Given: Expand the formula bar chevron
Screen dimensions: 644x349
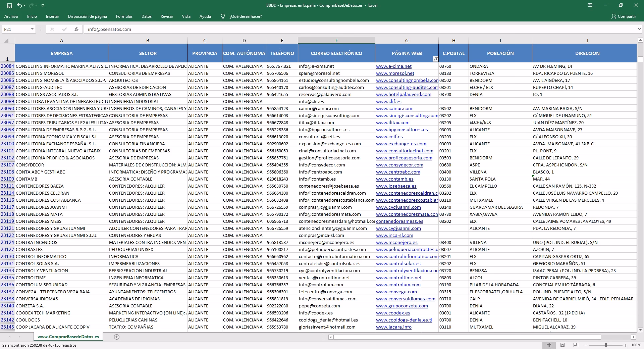Looking at the screenshot, I should (x=639, y=29).
